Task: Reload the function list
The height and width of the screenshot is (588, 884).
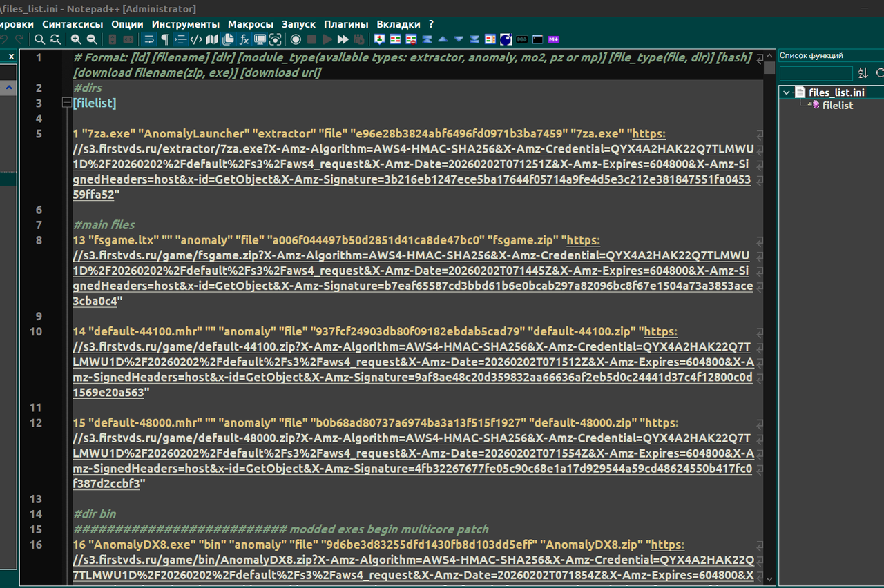Action: point(880,73)
